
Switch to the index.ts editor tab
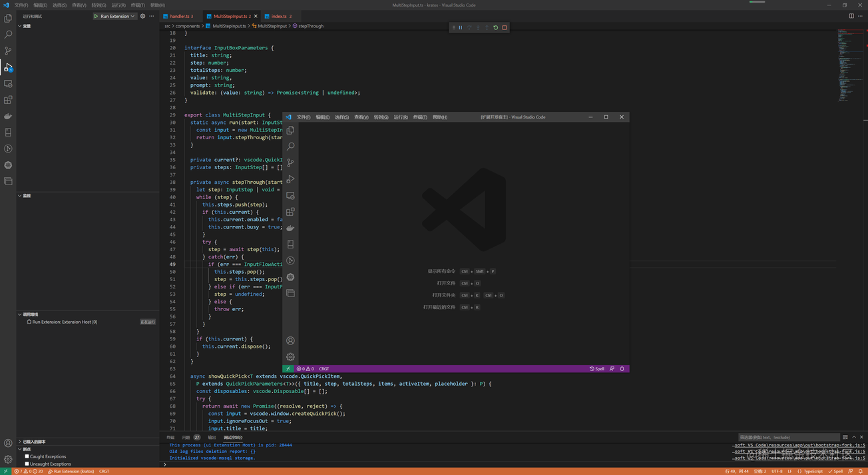(x=278, y=16)
